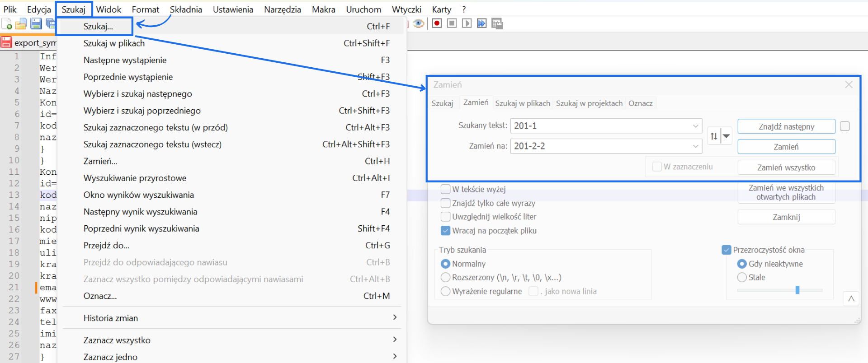The image size is (868, 363).
Task: Uncheck Wracaj na początek pliku
Action: pyautogui.click(x=445, y=231)
